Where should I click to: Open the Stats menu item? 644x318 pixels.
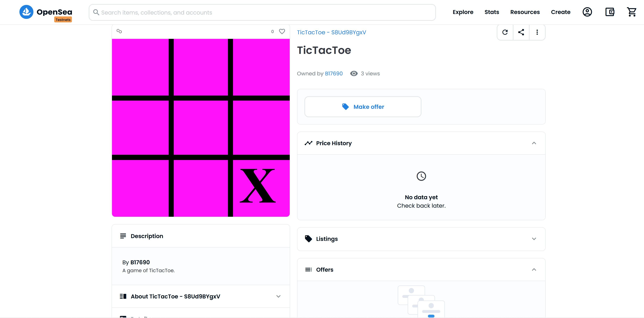pos(492,12)
